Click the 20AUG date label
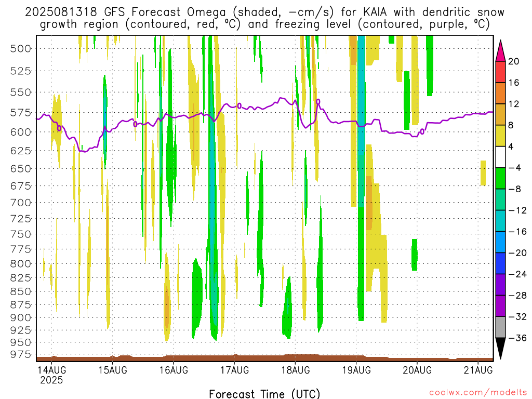Screen dimensions: 532x399 click(x=417, y=370)
